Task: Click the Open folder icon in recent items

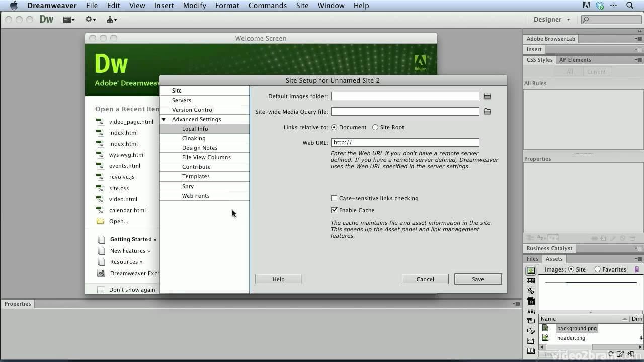Action: click(100, 221)
